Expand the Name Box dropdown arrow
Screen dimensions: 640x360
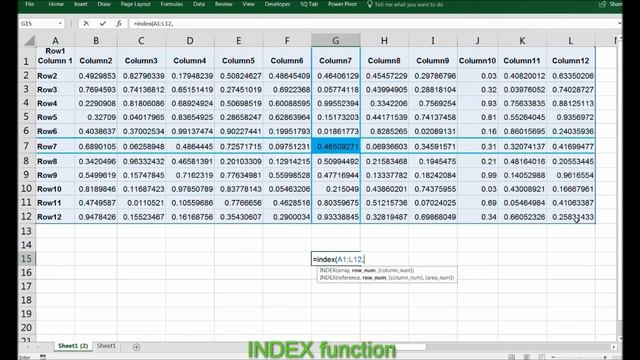click(x=60, y=24)
